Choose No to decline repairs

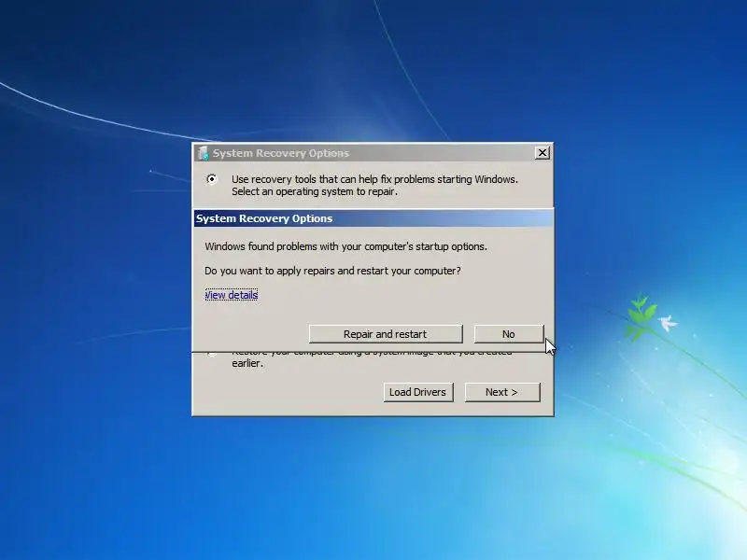point(508,334)
